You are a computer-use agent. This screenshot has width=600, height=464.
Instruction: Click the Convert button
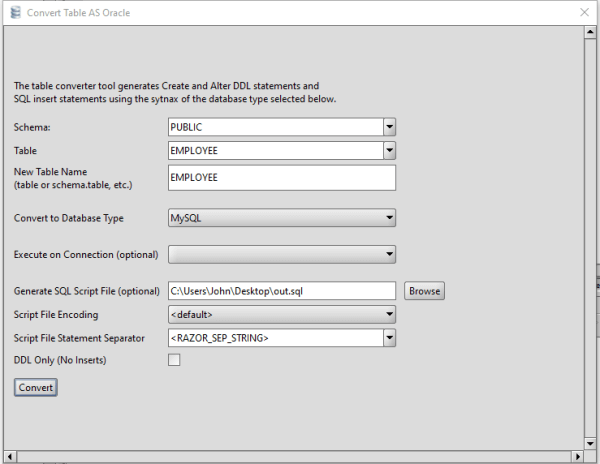pyautogui.click(x=36, y=387)
